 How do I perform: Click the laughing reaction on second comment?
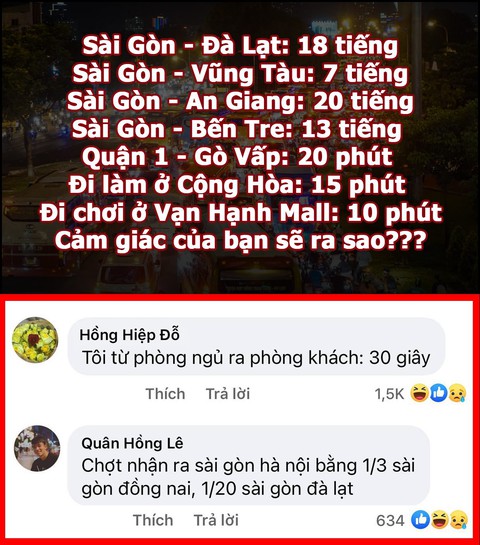tap(439, 520)
